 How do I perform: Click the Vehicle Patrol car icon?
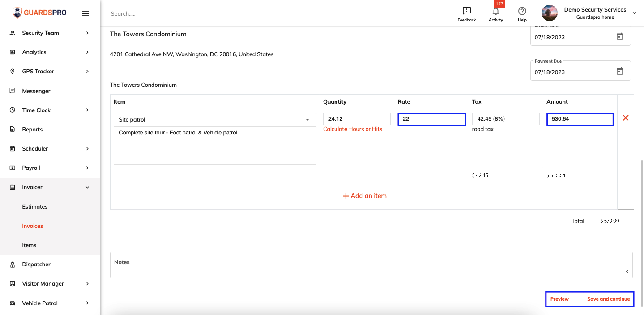(12, 303)
